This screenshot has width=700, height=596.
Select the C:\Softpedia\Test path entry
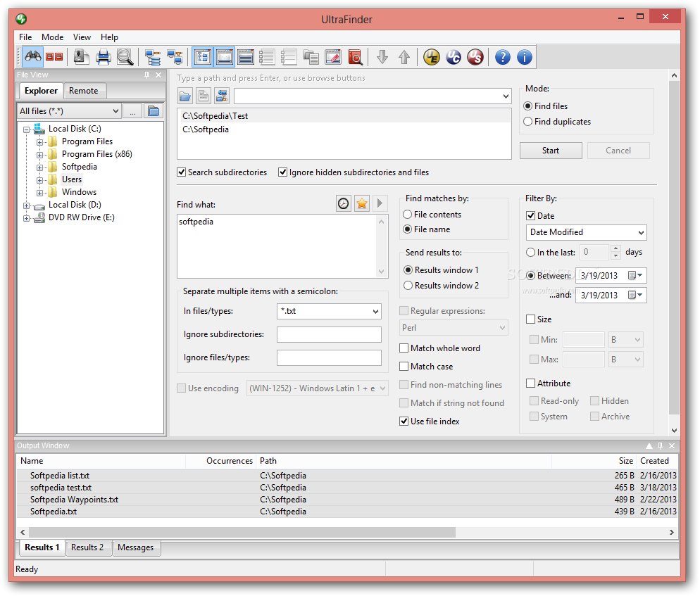click(344, 116)
